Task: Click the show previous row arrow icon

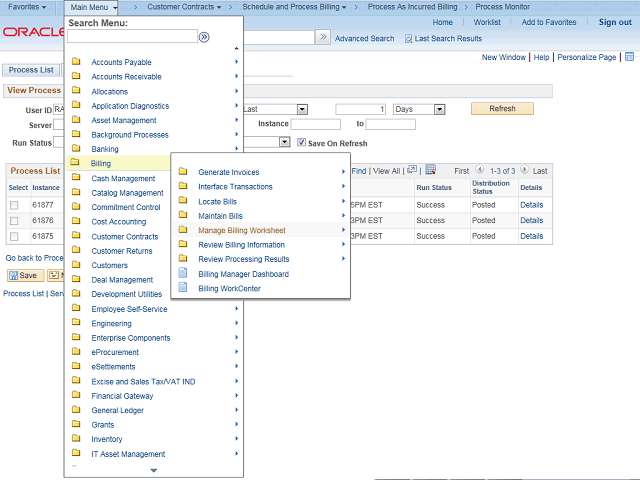Action: (x=480, y=171)
